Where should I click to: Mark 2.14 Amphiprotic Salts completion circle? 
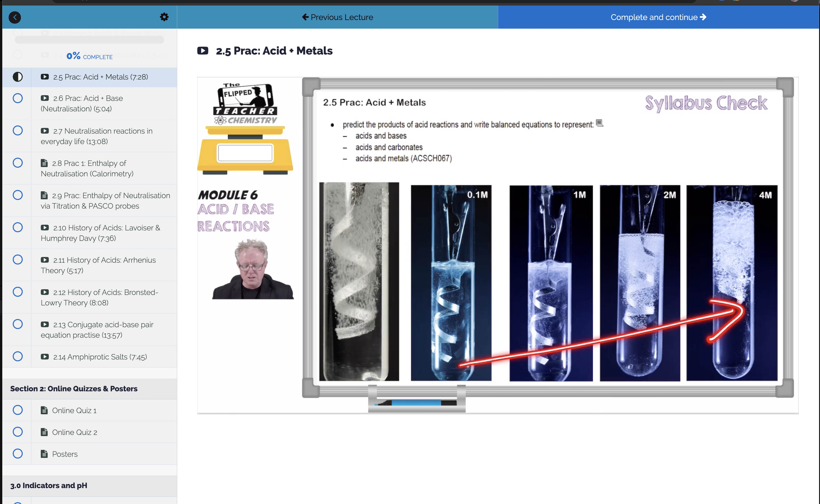tap(18, 356)
